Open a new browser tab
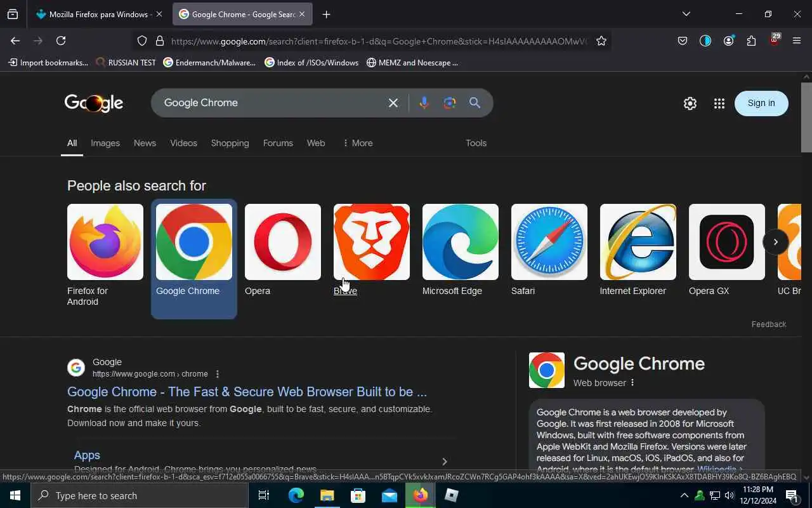The height and width of the screenshot is (508, 812). point(326,14)
